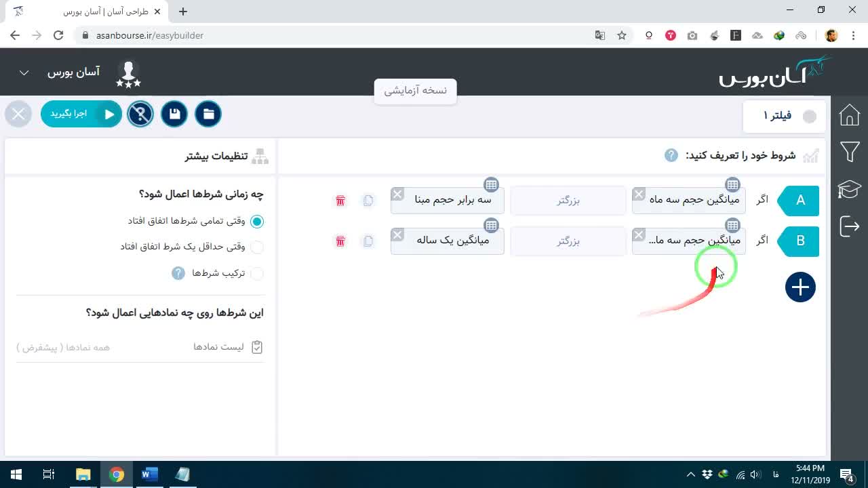Screen dimensions: 868x488
Task: Open the grid icon above سه برابر حجم مبنا
Action: tap(491, 184)
